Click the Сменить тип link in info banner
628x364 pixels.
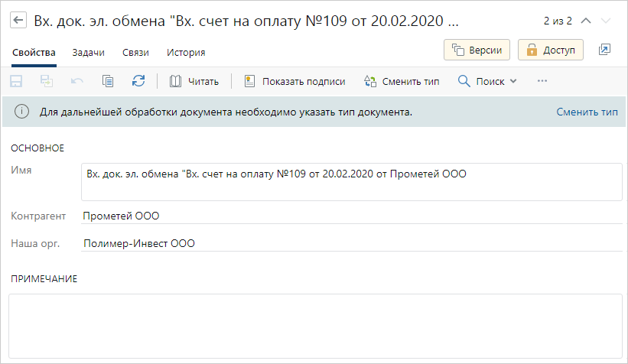pyautogui.click(x=587, y=112)
